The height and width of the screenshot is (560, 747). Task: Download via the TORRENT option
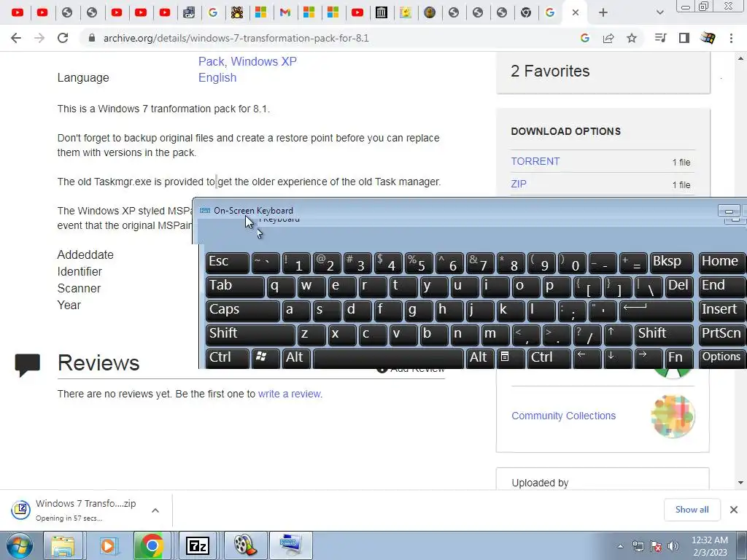535,161
